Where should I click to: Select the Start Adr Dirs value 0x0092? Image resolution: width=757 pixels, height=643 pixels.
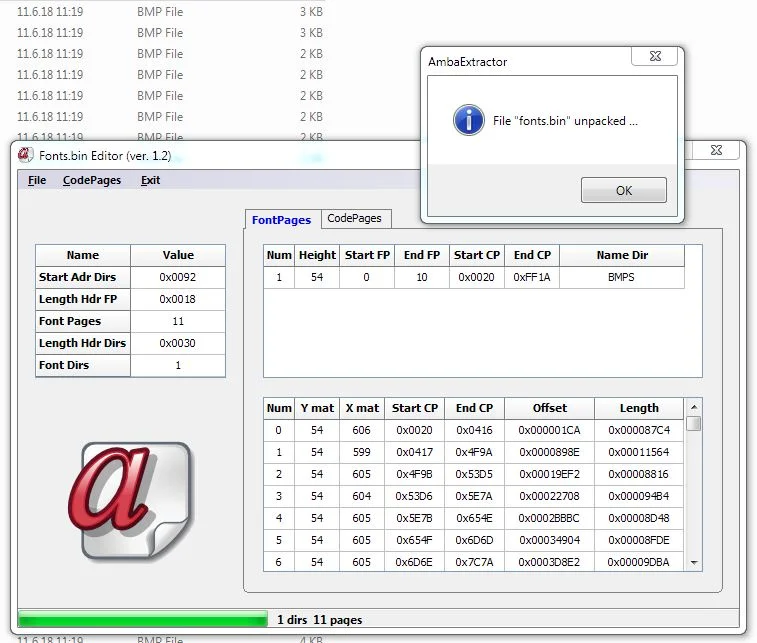(x=178, y=277)
